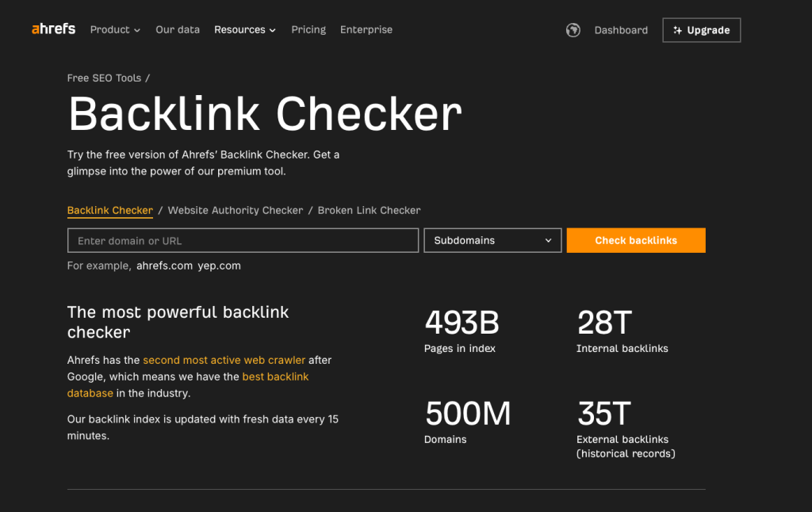The width and height of the screenshot is (812, 512).
Task: Click the chevron next to Product
Action: coord(138,30)
